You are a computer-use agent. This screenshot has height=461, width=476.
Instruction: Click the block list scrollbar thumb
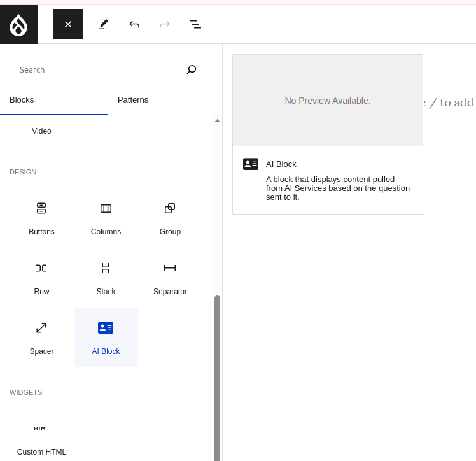(x=217, y=376)
